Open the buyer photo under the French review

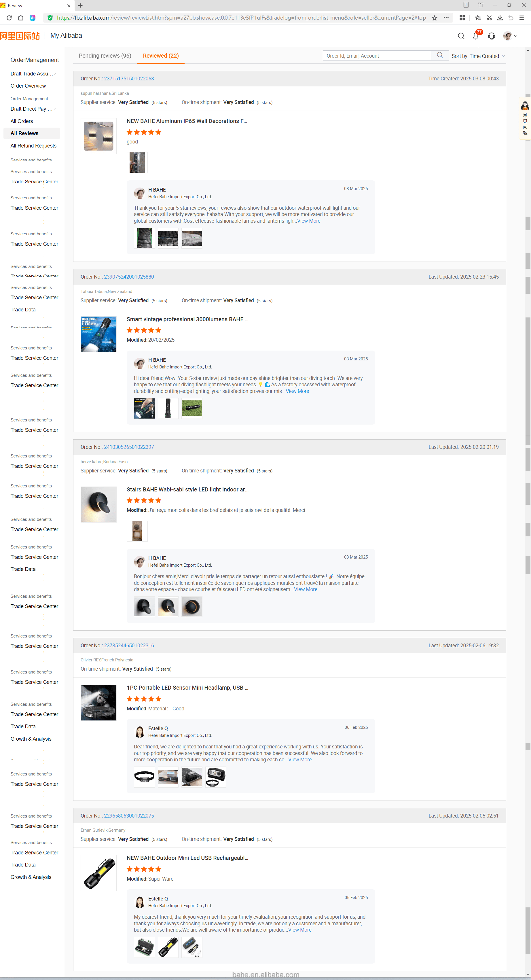pos(137,531)
